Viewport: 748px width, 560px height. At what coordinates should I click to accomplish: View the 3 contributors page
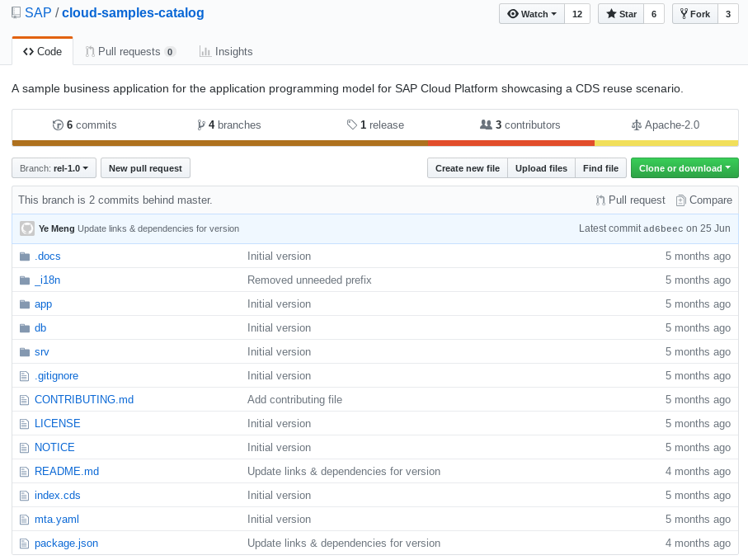click(520, 125)
